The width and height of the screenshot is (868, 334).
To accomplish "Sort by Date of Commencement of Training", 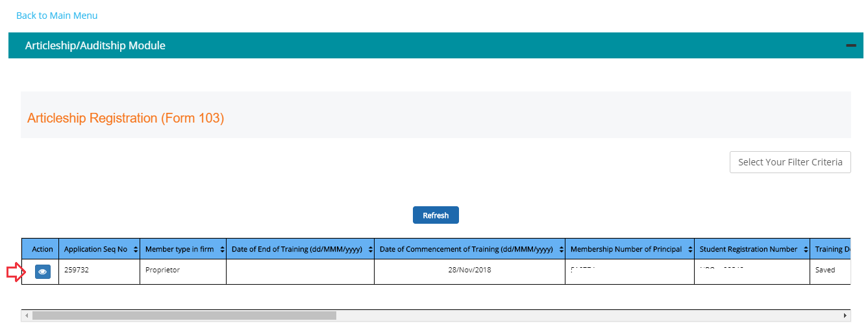I will (x=561, y=250).
